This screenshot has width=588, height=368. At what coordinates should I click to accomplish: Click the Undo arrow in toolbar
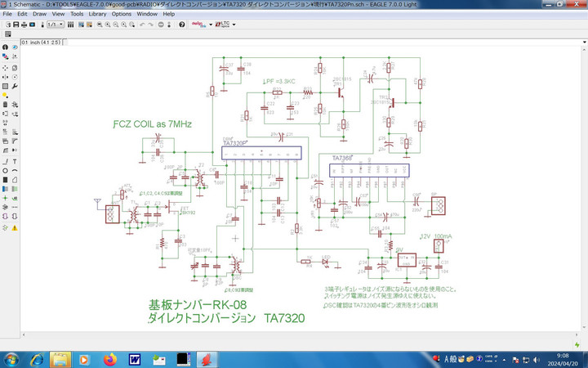coord(142,25)
